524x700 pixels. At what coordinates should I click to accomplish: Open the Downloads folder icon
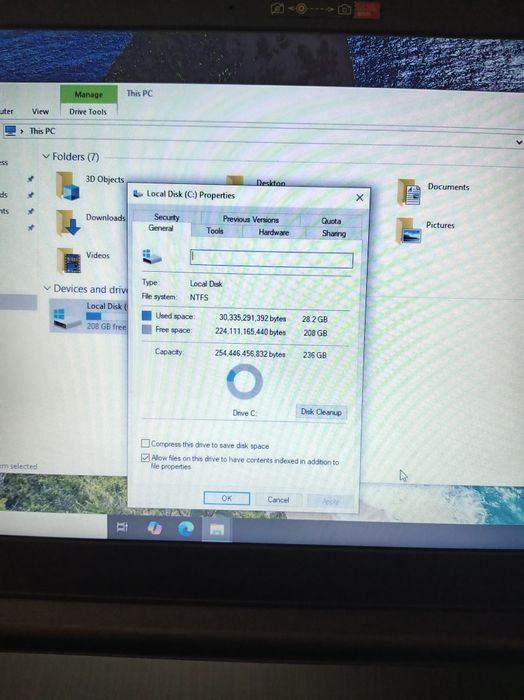[68, 223]
